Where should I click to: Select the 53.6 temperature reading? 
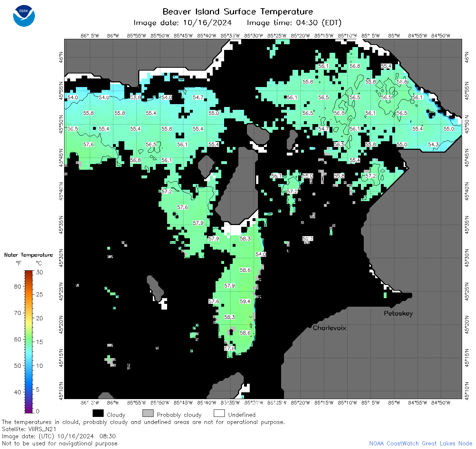click(135, 97)
